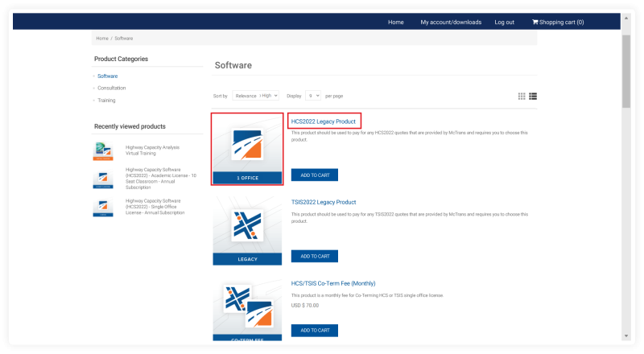Open HCS2022 Legacy Product image

tap(247, 149)
